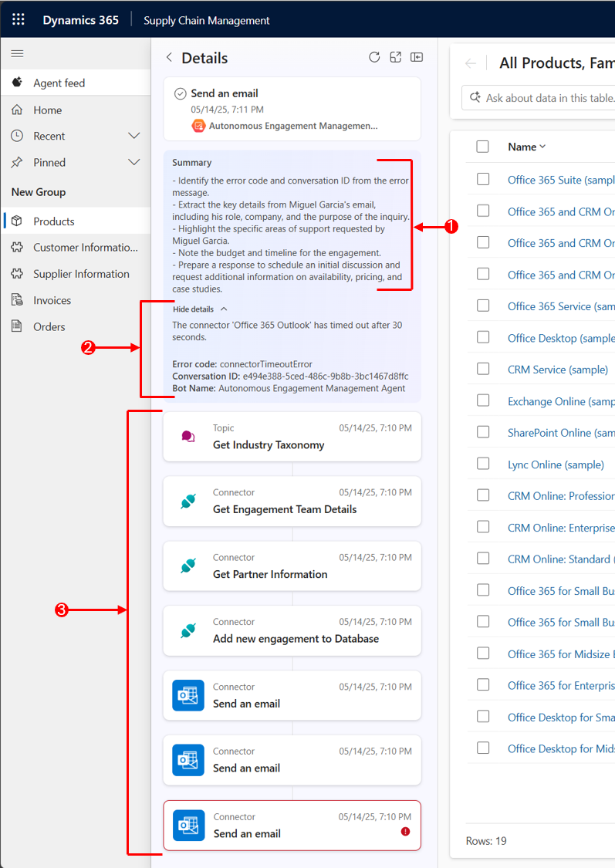This screenshot has height=868, width=615.
Task: Click the Home house icon
Action: tap(17, 110)
